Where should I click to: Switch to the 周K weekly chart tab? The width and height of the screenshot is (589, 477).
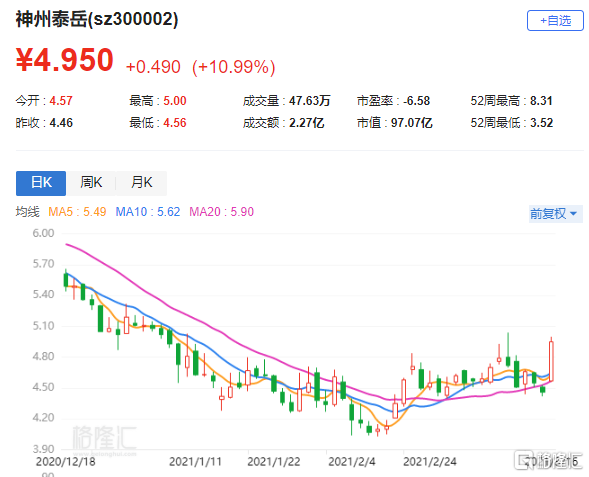point(91,183)
